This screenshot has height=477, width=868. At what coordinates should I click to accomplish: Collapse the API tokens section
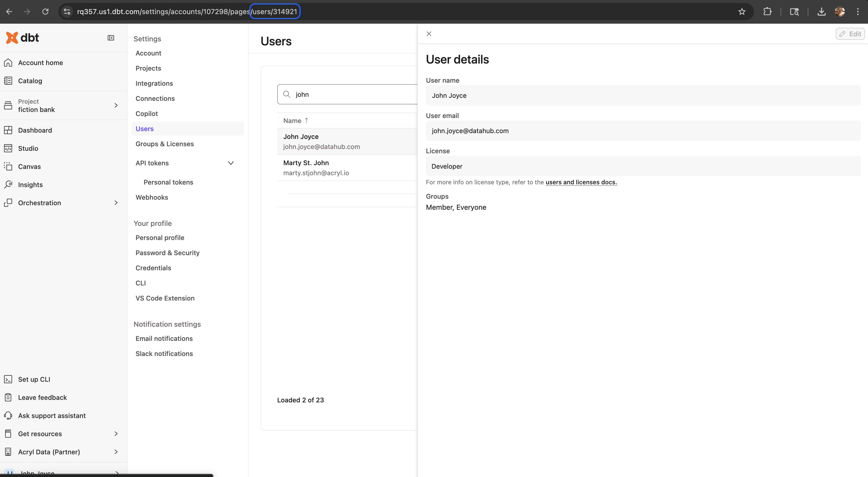tap(231, 163)
